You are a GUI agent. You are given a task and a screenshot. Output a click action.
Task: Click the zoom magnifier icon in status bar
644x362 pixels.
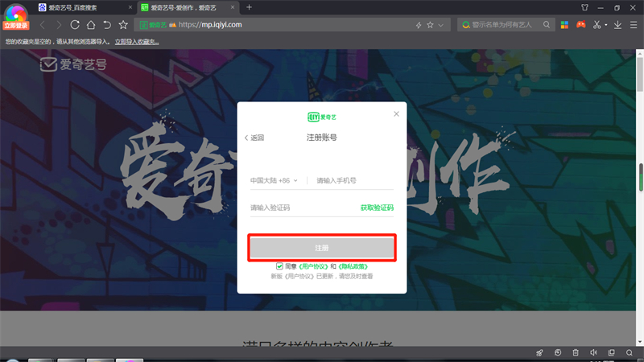(x=630, y=352)
